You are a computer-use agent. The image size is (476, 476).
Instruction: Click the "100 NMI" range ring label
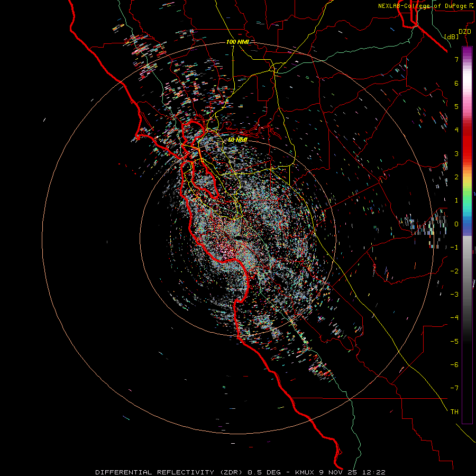tap(237, 42)
